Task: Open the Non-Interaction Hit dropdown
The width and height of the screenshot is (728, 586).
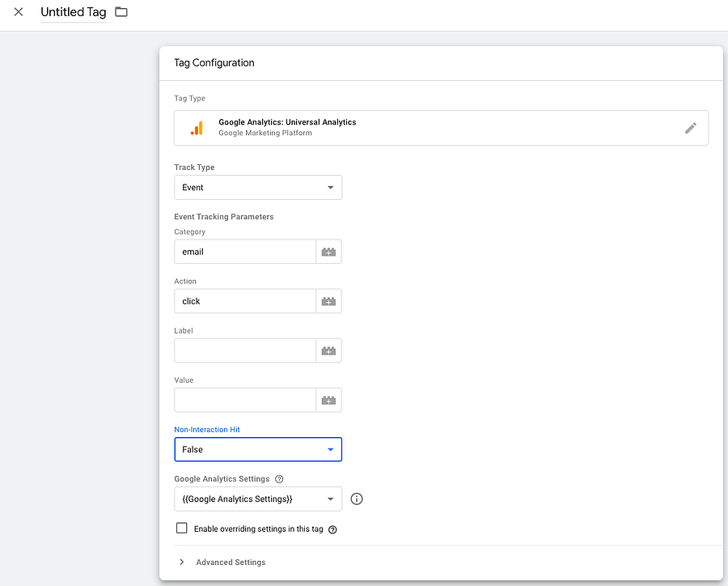Action: pos(258,449)
